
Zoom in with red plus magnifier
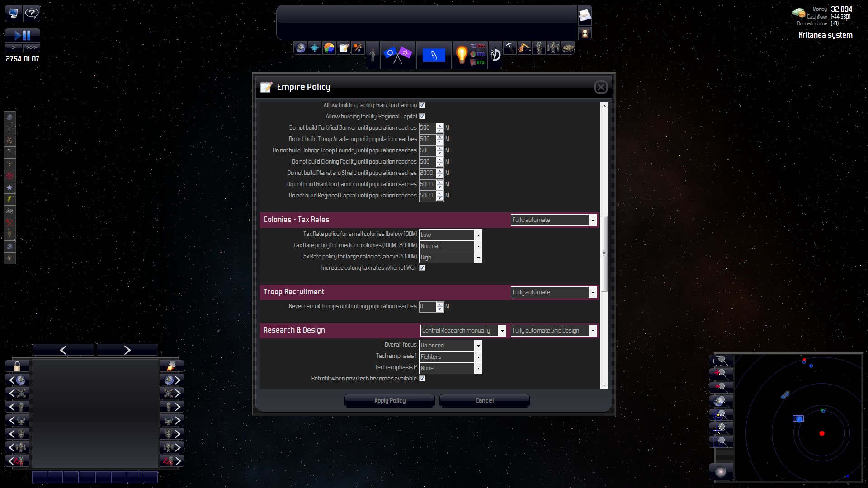coord(721,374)
